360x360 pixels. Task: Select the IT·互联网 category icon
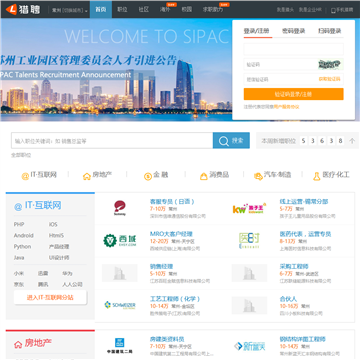pyautogui.click(x=25, y=176)
